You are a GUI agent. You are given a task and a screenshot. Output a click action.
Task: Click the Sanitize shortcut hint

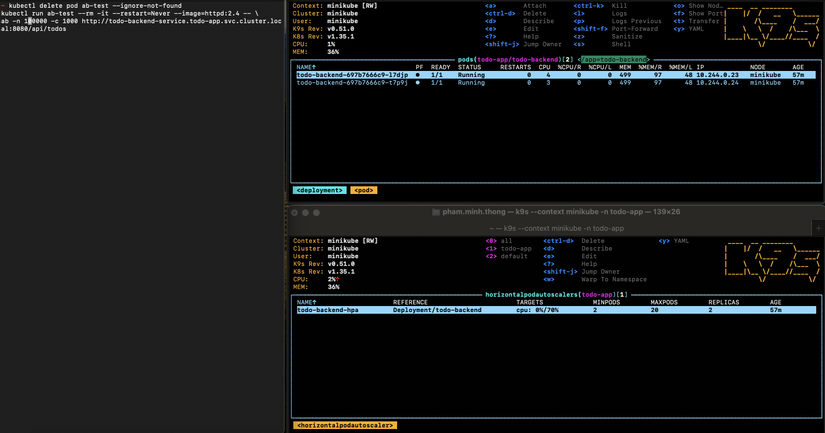[x=608, y=37]
